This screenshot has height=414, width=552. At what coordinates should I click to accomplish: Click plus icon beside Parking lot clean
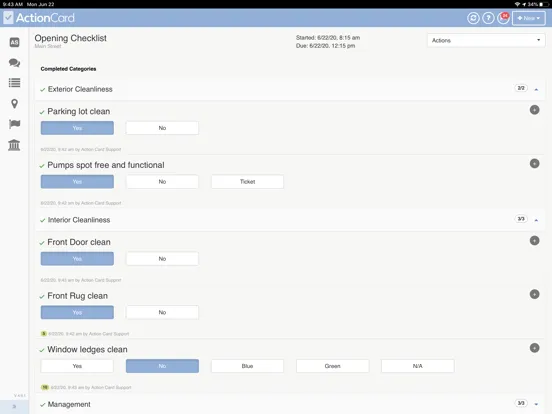click(534, 110)
